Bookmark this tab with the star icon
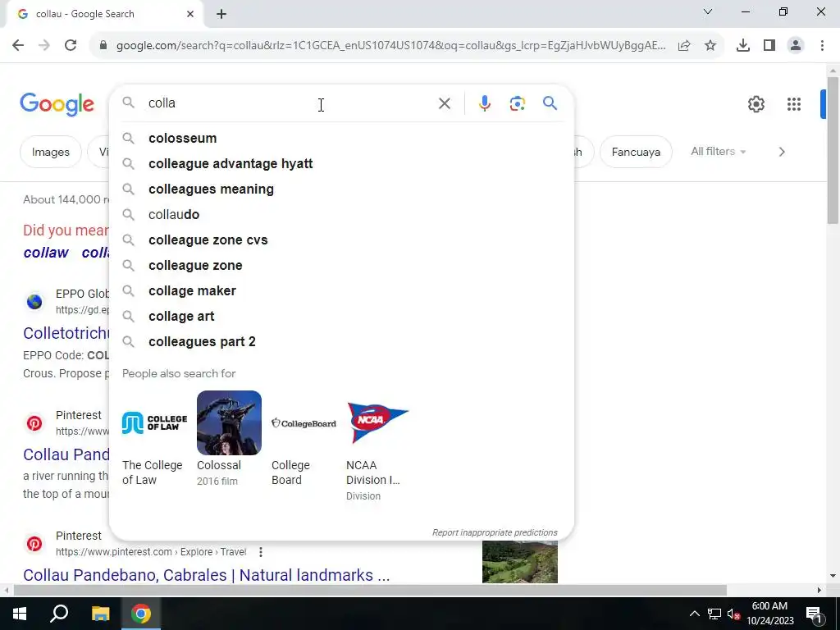The height and width of the screenshot is (630, 840). (710, 46)
